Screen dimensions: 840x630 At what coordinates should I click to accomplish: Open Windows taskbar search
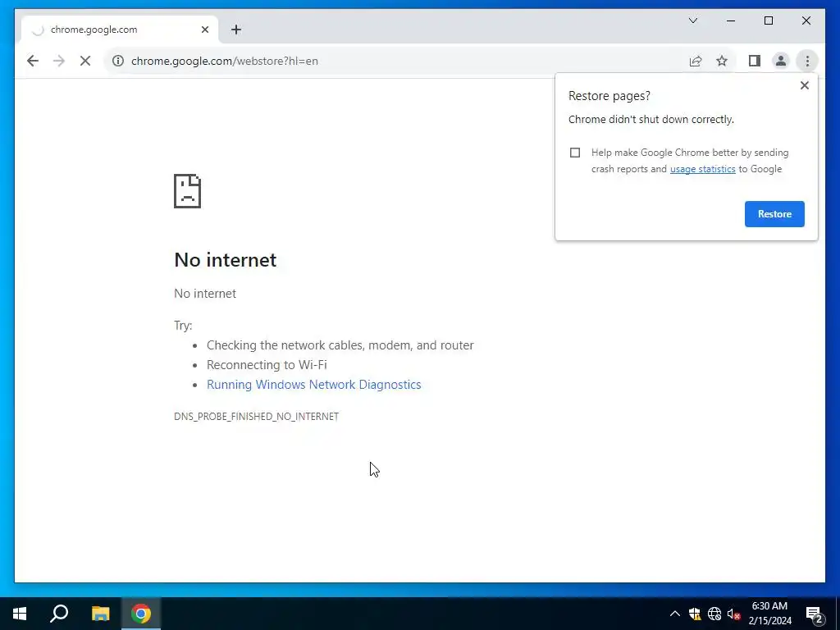(x=59, y=614)
